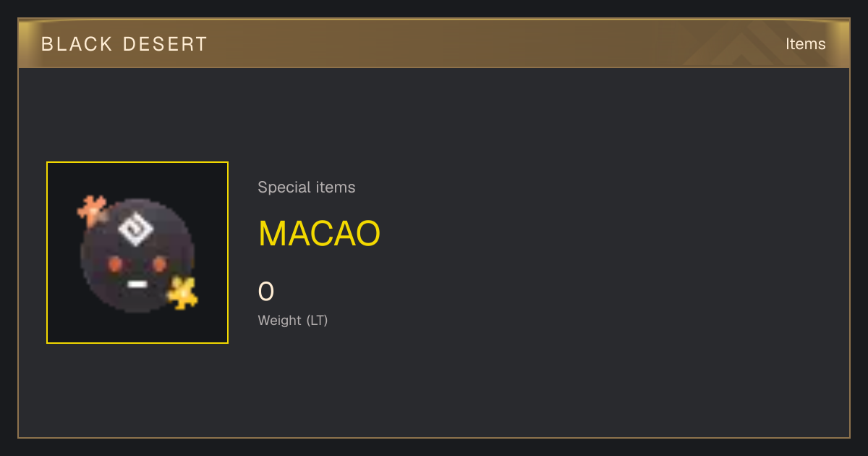Click the left red eye of MACAO face
This screenshot has height=456, width=868.
click(x=114, y=263)
